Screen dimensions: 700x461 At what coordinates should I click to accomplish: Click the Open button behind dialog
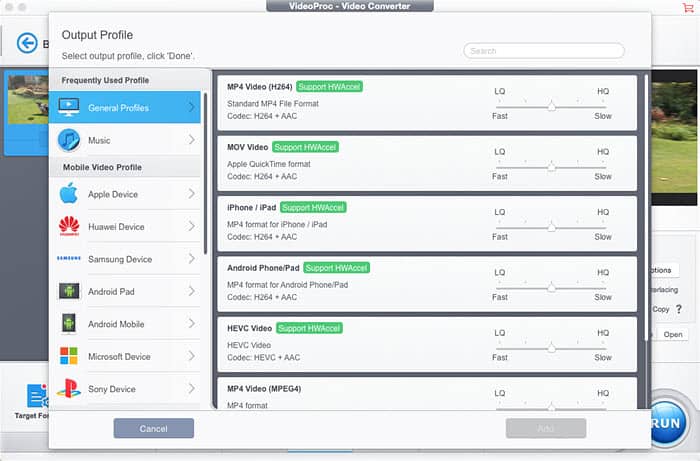[673, 334]
